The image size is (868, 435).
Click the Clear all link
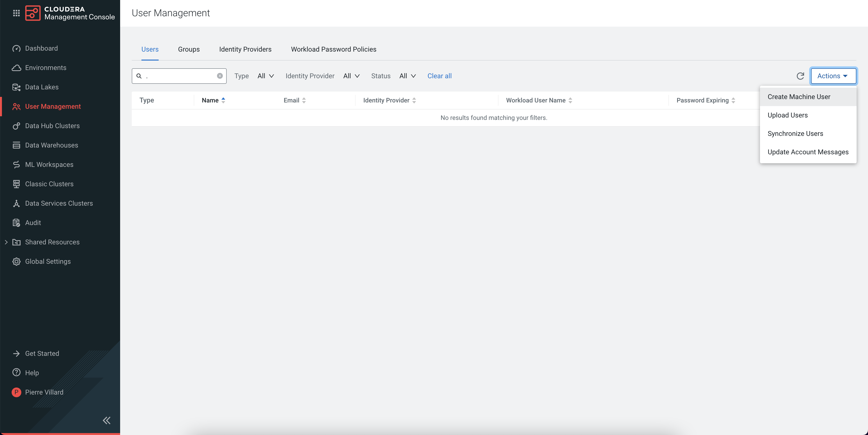439,76
